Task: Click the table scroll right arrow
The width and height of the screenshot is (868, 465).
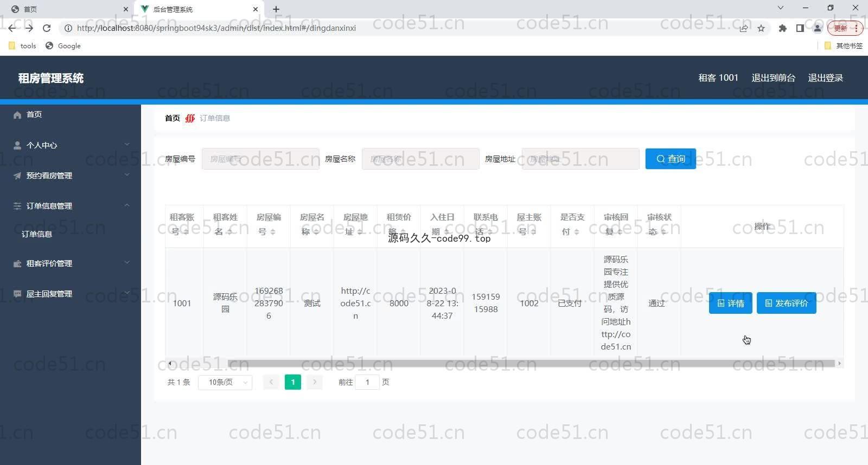Action: pos(839,363)
